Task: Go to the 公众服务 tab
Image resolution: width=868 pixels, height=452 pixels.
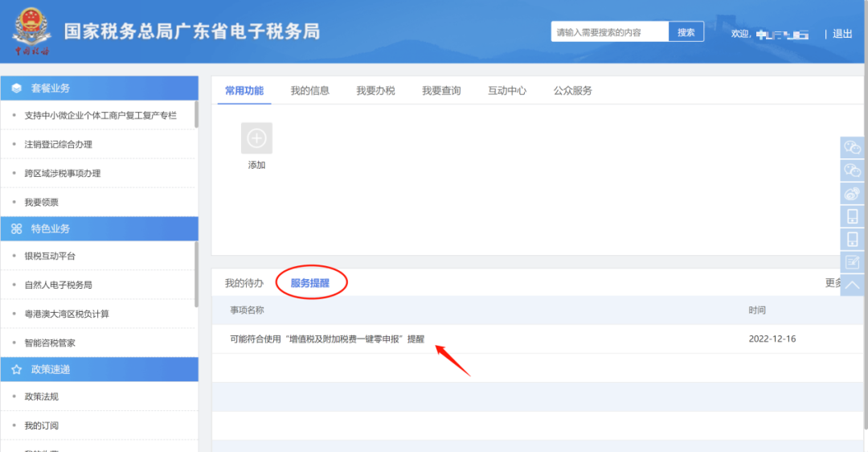Action: pyautogui.click(x=572, y=91)
